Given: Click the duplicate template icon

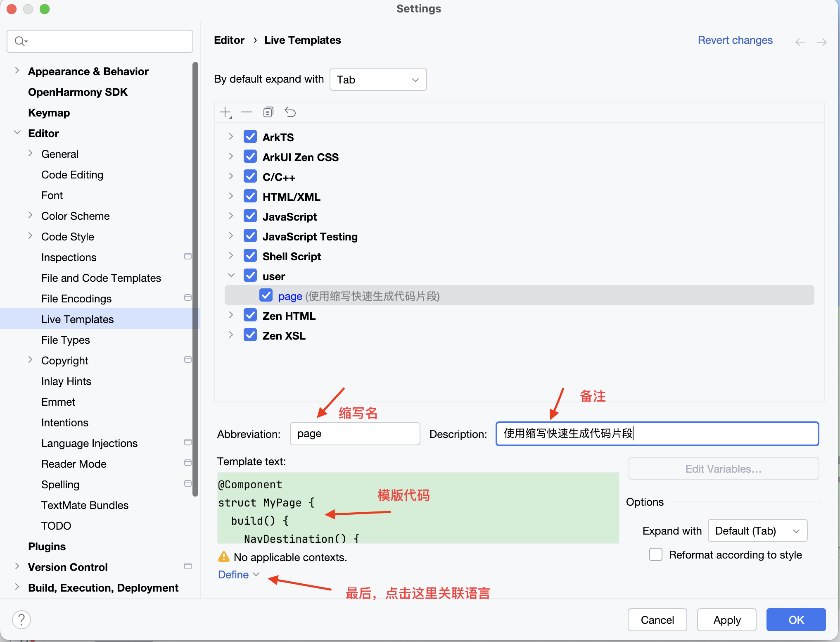Looking at the screenshot, I should coord(268,112).
